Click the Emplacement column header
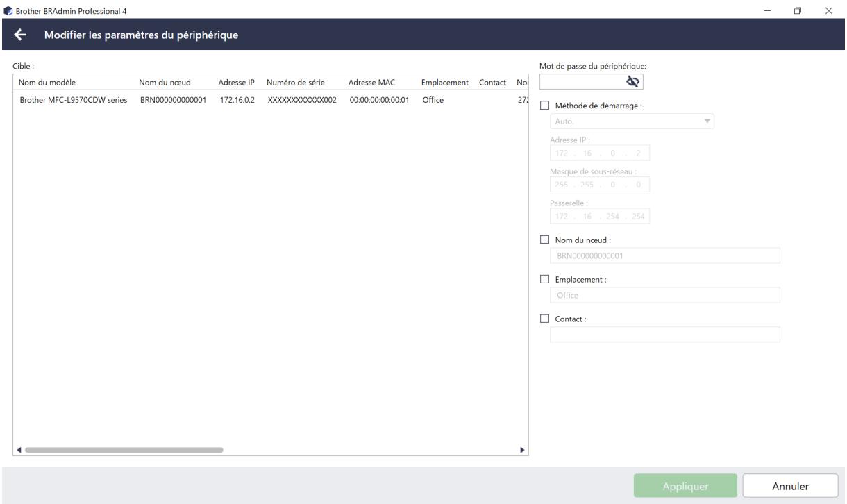 pyautogui.click(x=445, y=83)
